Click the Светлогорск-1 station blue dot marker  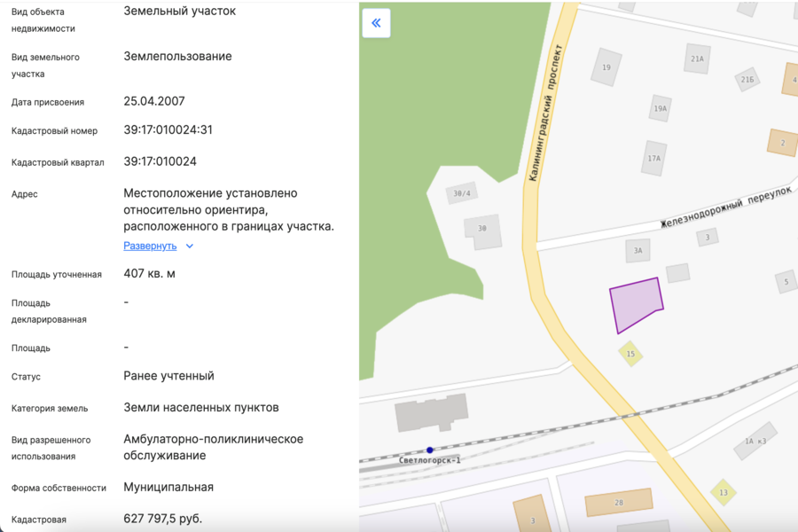coord(430,450)
